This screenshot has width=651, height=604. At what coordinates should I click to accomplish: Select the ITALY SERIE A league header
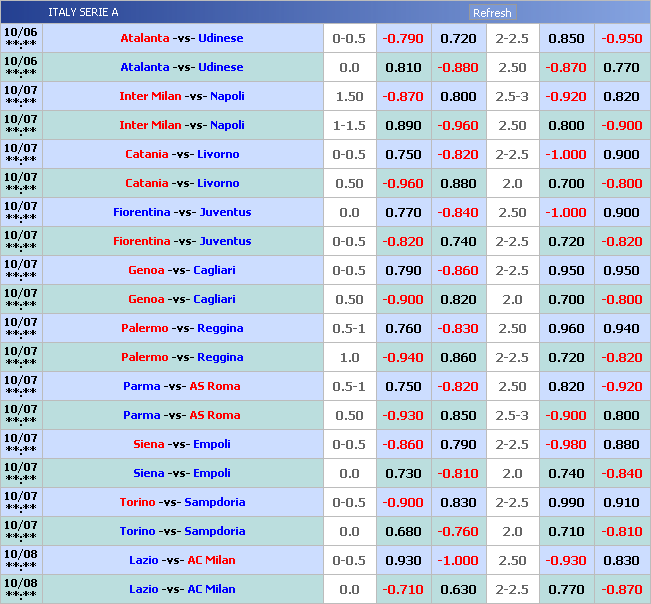coord(83,13)
